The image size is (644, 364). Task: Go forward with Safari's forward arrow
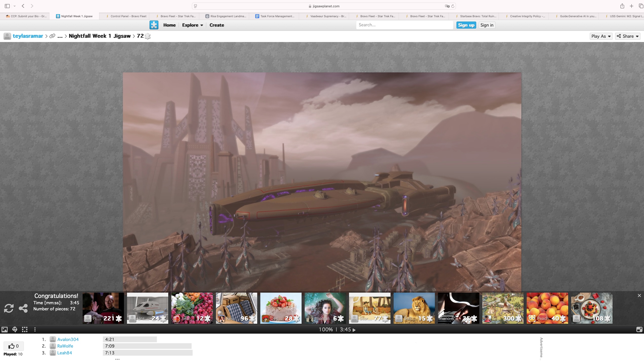[x=32, y=6]
